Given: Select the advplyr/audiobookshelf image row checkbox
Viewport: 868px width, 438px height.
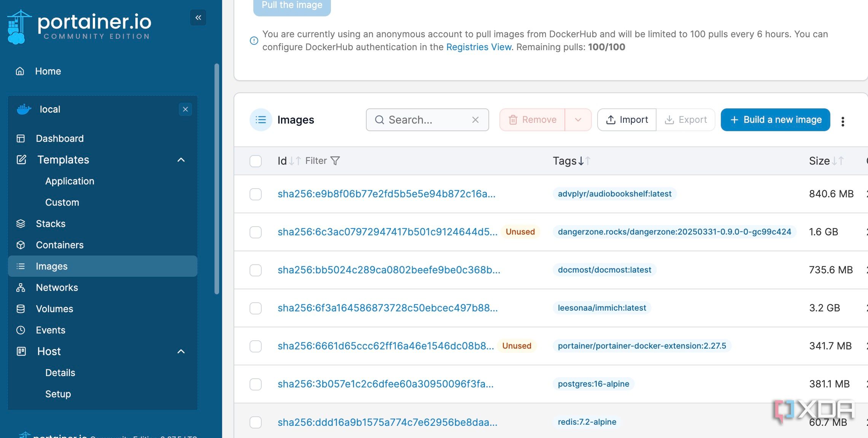Looking at the screenshot, I should [255, 194].
